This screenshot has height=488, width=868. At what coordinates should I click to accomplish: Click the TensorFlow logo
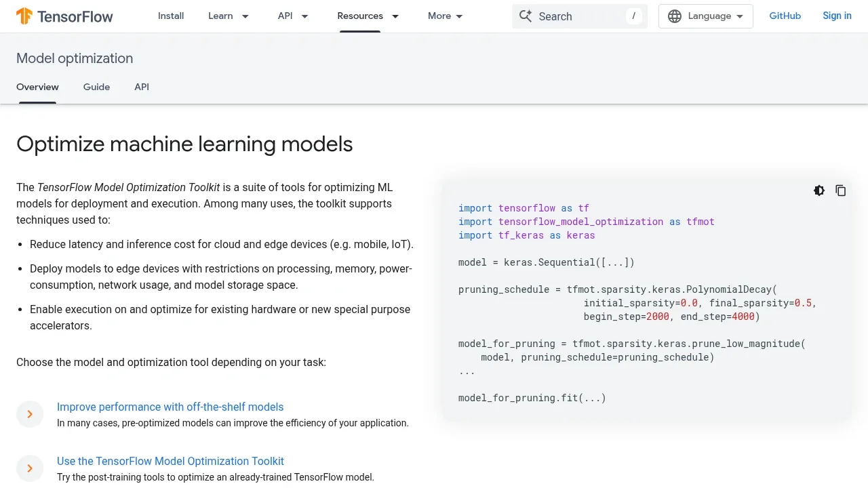click(64, 16)
